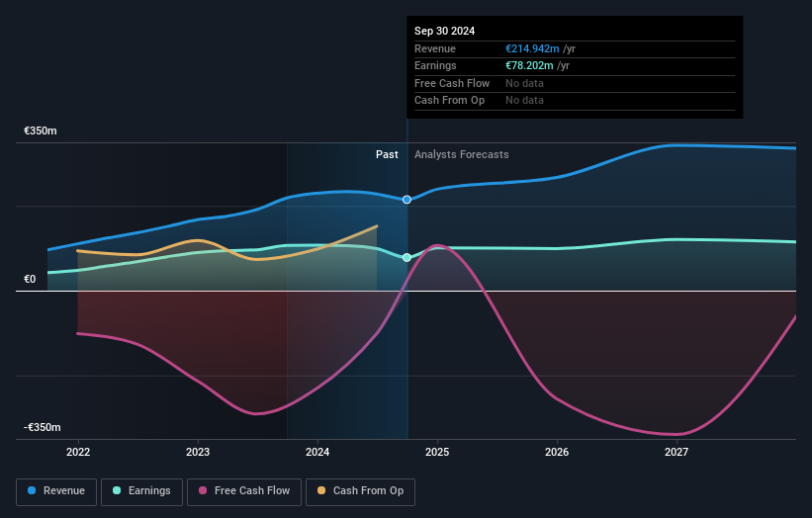Screen dimensions: 812x518
Task: Click the teal Earnings legend dot
Action: [117, 490]
